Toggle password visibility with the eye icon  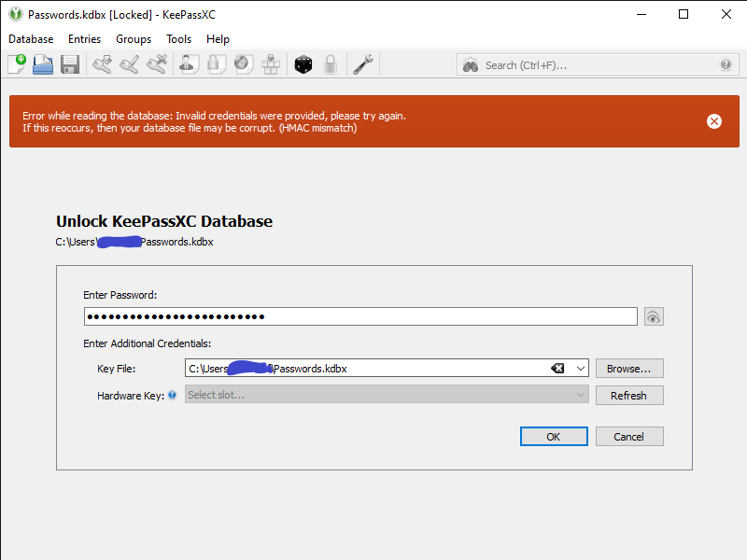tap(653, 316)
